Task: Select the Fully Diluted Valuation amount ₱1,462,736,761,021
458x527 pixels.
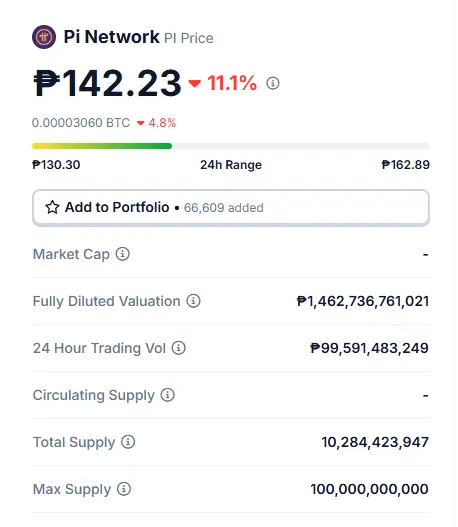Action: [363, 301]
